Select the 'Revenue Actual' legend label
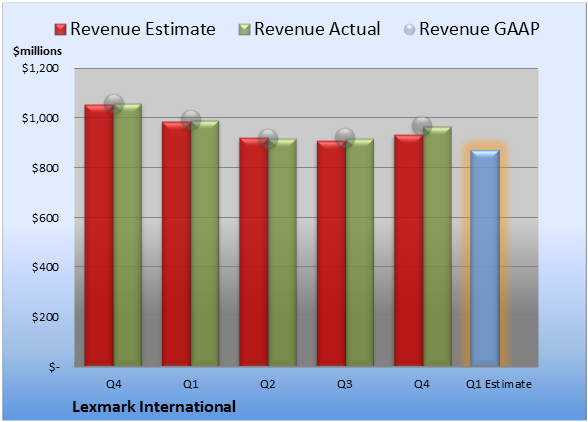The image size is (588, 422). coord(317,29)
